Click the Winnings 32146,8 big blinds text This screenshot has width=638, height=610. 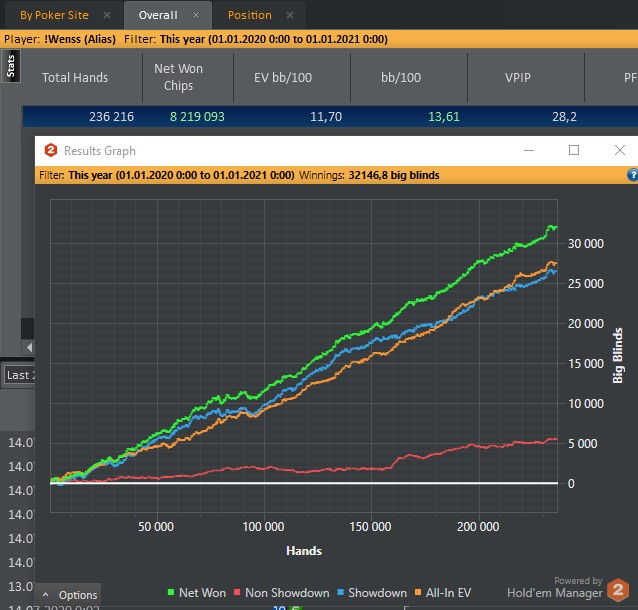click(x=369, y=175)
